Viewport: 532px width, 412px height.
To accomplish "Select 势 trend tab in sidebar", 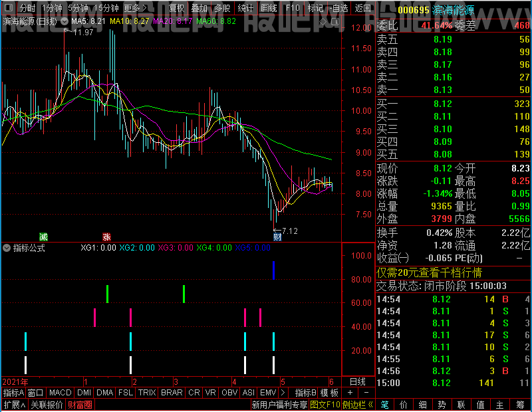I will pos(442,405).
